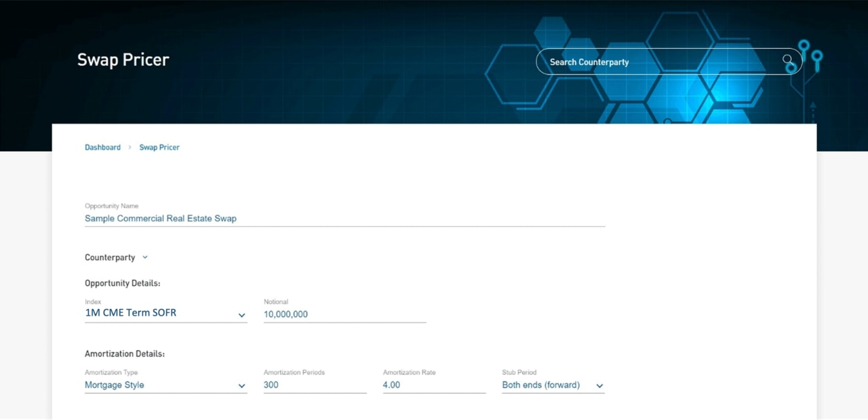Edit the Amortization Periods field
Screen dimensions: 868x420
click(x=314, y=385)
